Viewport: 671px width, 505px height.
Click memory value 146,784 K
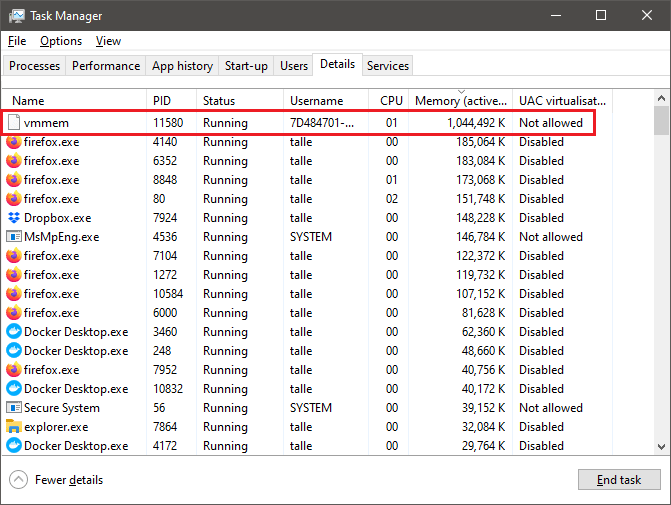tap(481, 237)
